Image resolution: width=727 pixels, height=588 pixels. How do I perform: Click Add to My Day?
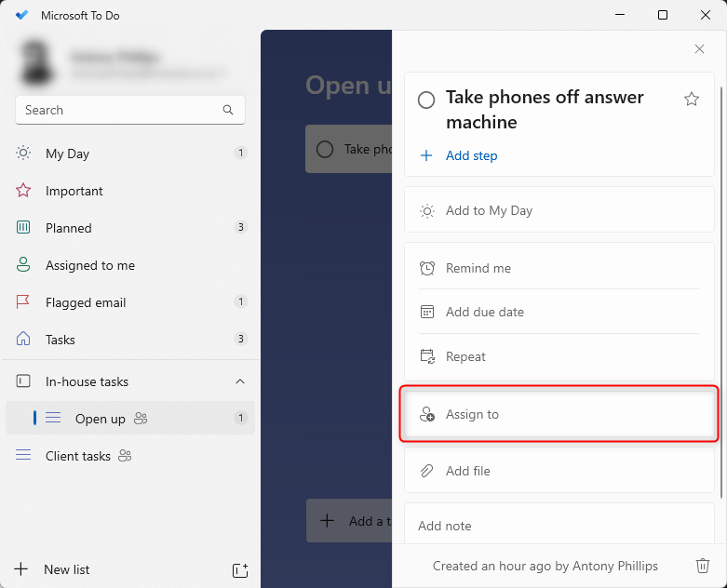489,210
